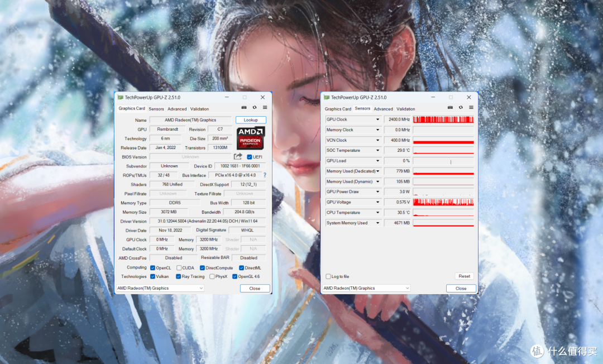Click the VCN Clock history graph

(x=443, y=140)
